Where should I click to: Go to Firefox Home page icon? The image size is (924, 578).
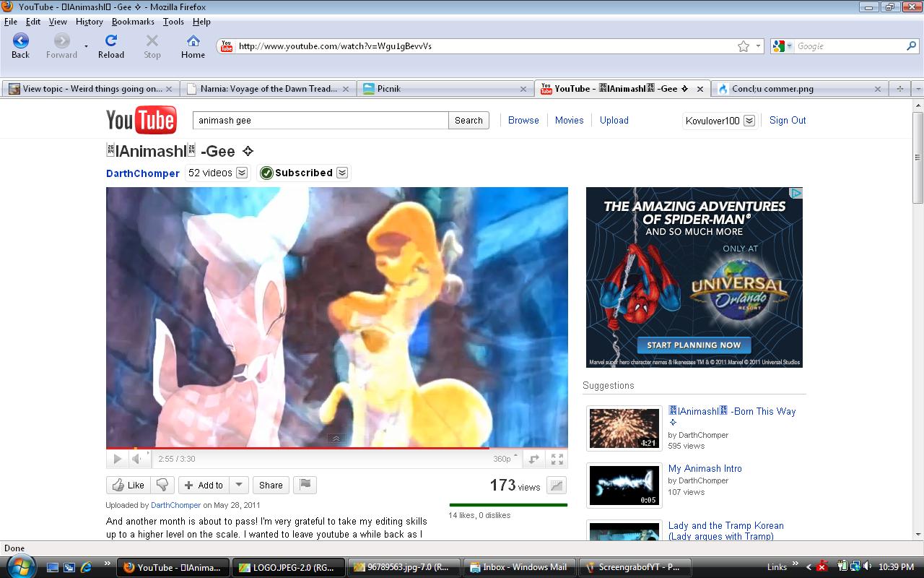click(x=193, y=41)
